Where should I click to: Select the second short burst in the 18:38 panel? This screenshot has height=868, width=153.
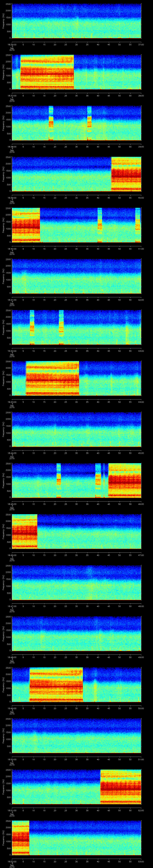(89, 123)
